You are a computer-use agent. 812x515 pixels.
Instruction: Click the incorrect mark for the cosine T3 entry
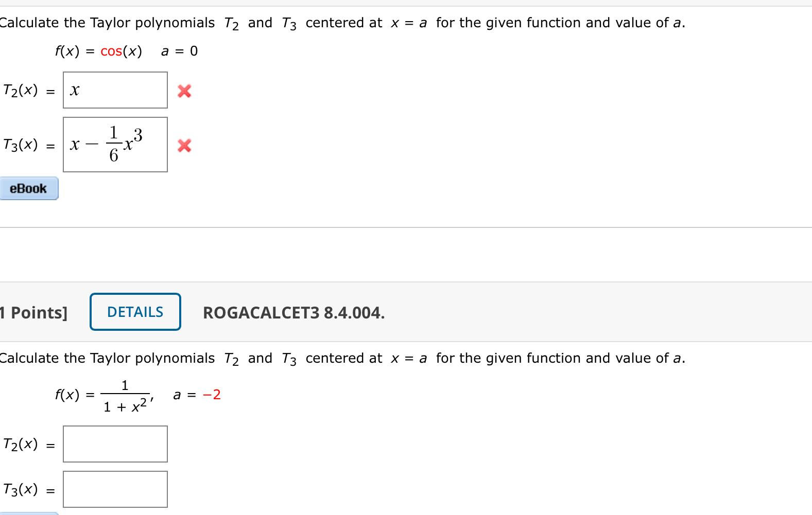tap(184, 146)
